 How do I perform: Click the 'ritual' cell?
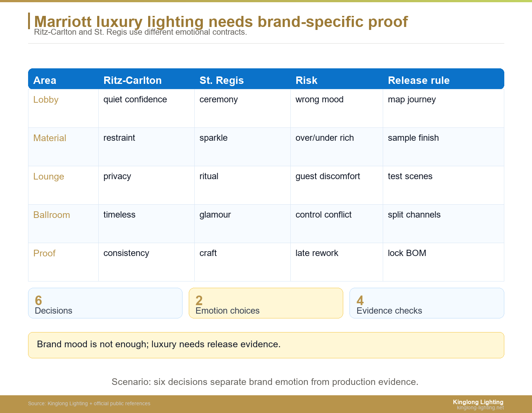tap(242, 185)
